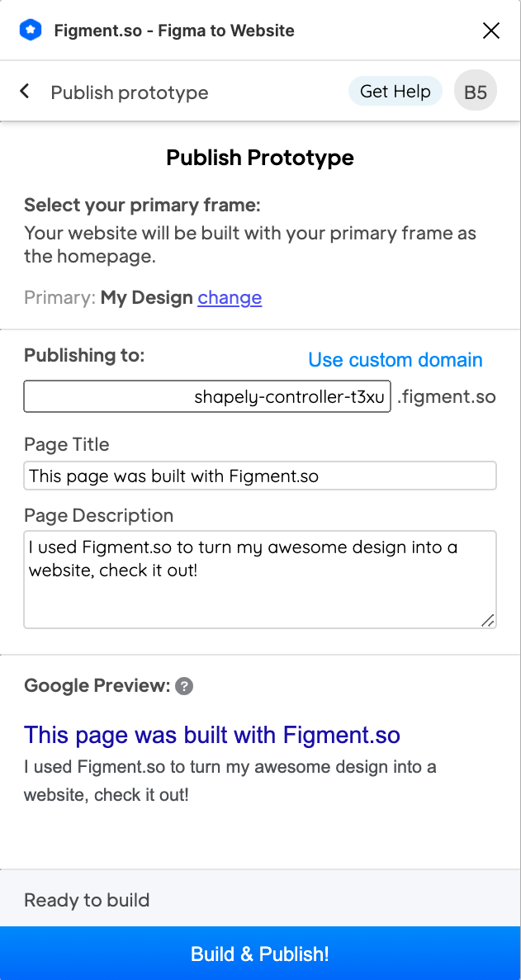Click the Build & Publish! button
The image size is (521, 980).
(x=260, y=953)
